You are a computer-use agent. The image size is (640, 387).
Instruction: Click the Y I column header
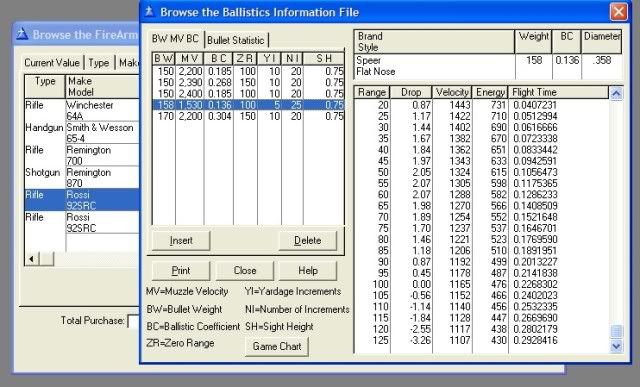tap(269, 58)
